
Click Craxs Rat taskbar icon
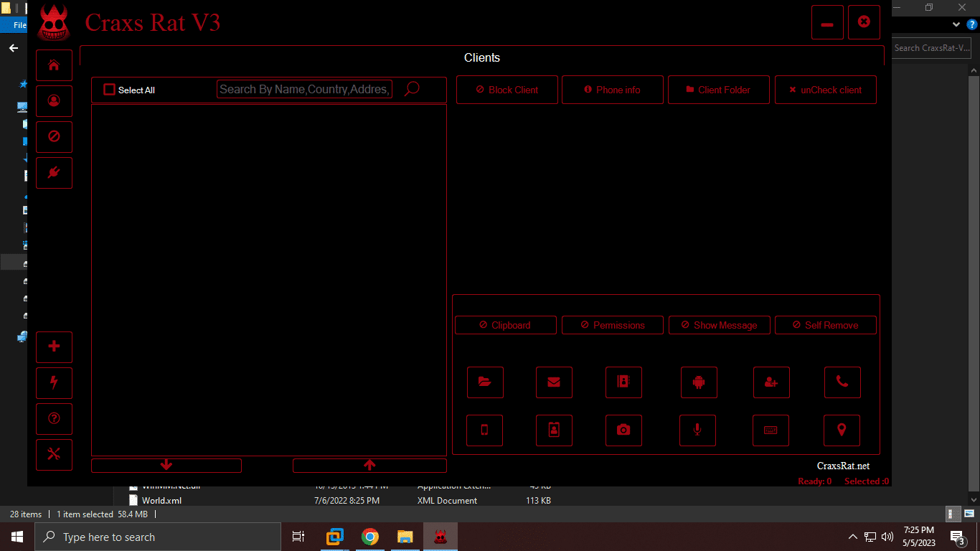point(440,537)
